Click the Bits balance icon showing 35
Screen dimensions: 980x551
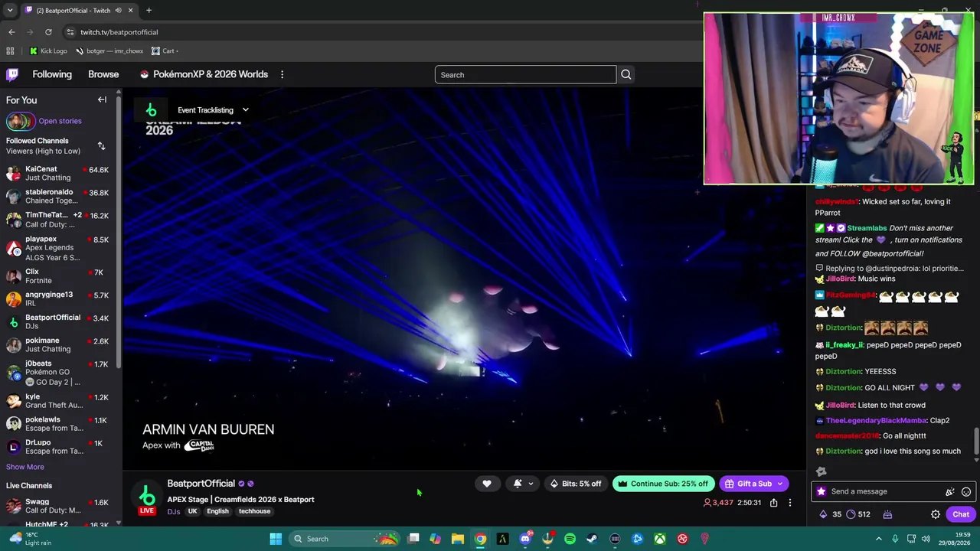[823, 514]
